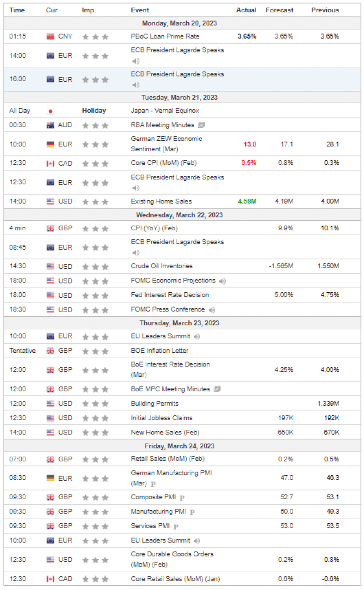The height and width of the screenshot is (590, 364).
Task: Click speaker icon beside FOMC Press Conference
Action: click(212, 310)
